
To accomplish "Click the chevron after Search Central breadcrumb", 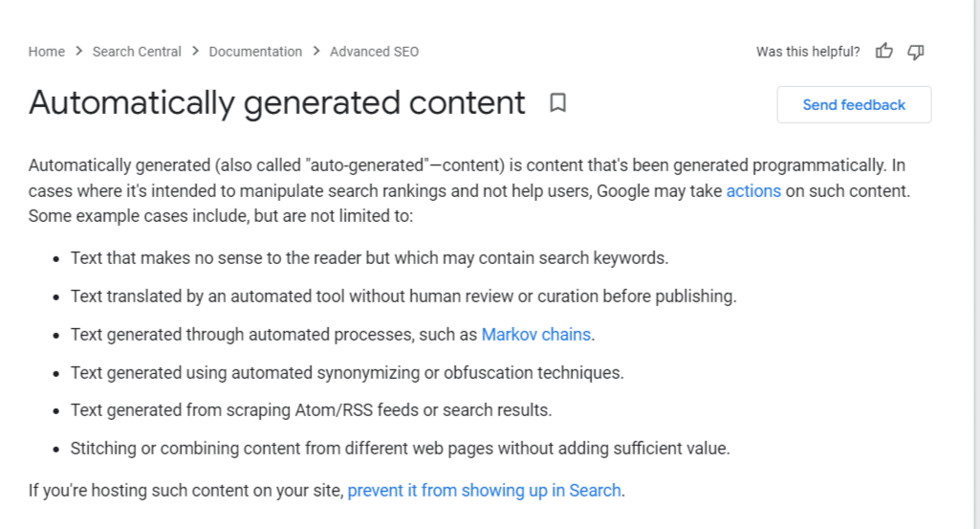I will tap(195, 52).
